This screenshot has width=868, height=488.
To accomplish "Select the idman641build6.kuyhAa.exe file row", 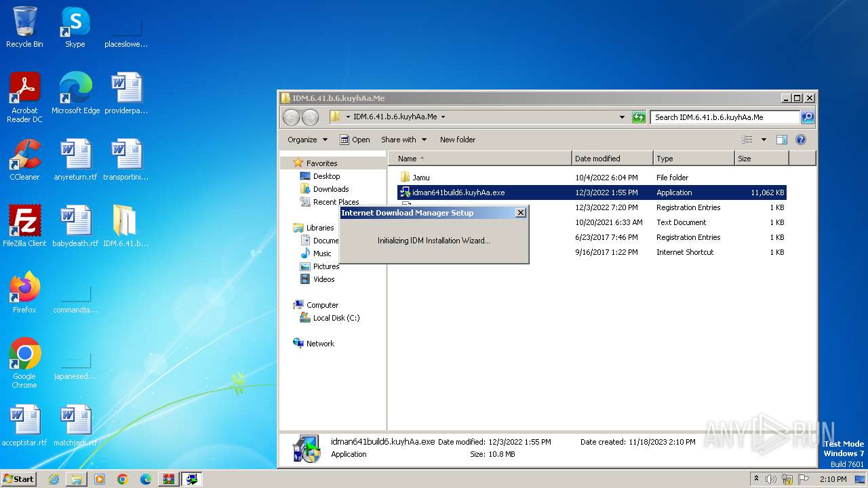I will [x=591, y=192].
